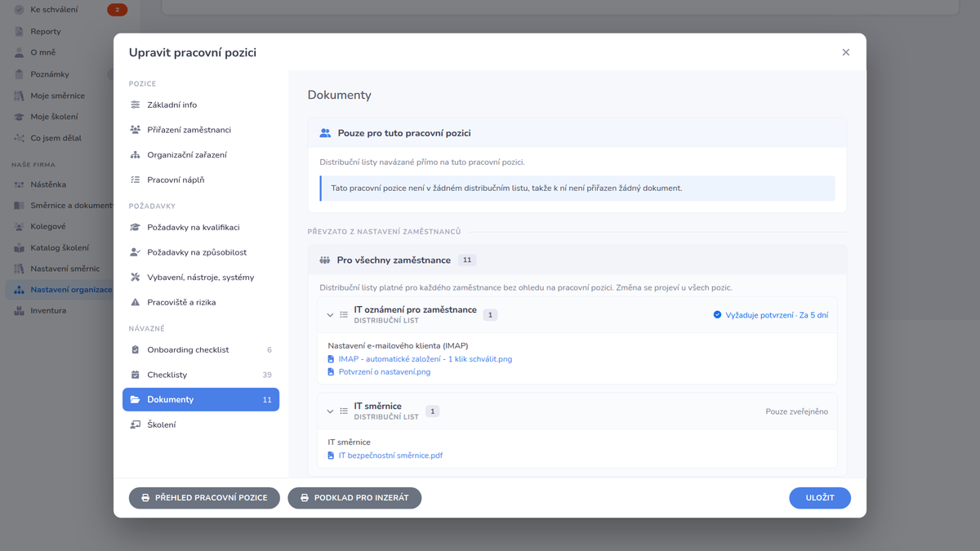
Task: Click the Základní info sliders icon
Action: 136,105
